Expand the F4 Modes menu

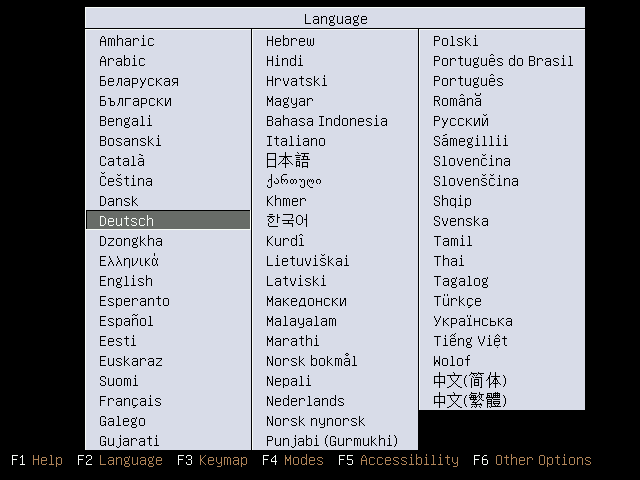tap(292, 460)
